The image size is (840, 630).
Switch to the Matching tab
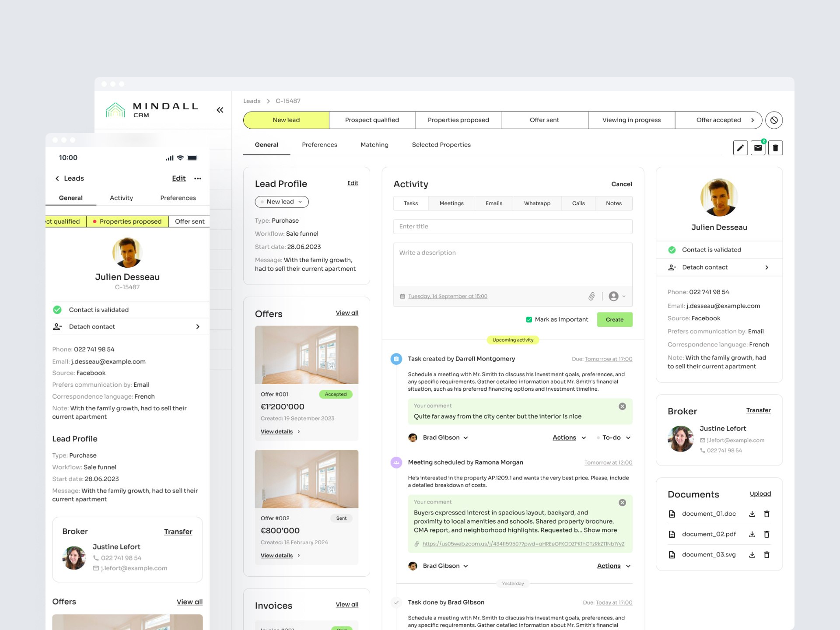(x=374, y=145)
